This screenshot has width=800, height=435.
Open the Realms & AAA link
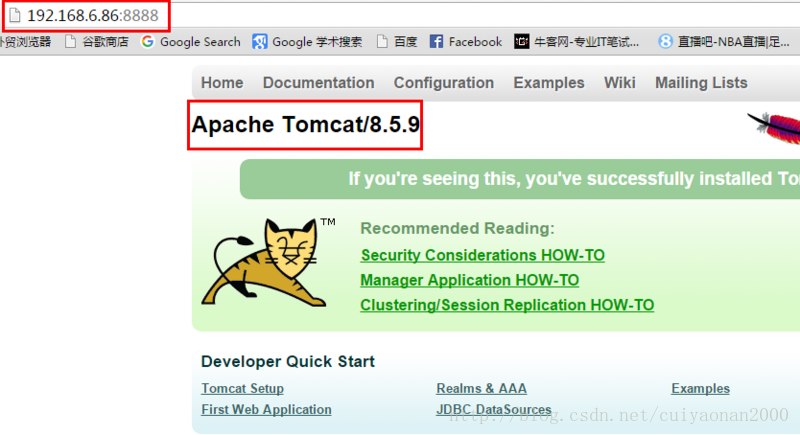pyautogui.click(x=481, y=389)
